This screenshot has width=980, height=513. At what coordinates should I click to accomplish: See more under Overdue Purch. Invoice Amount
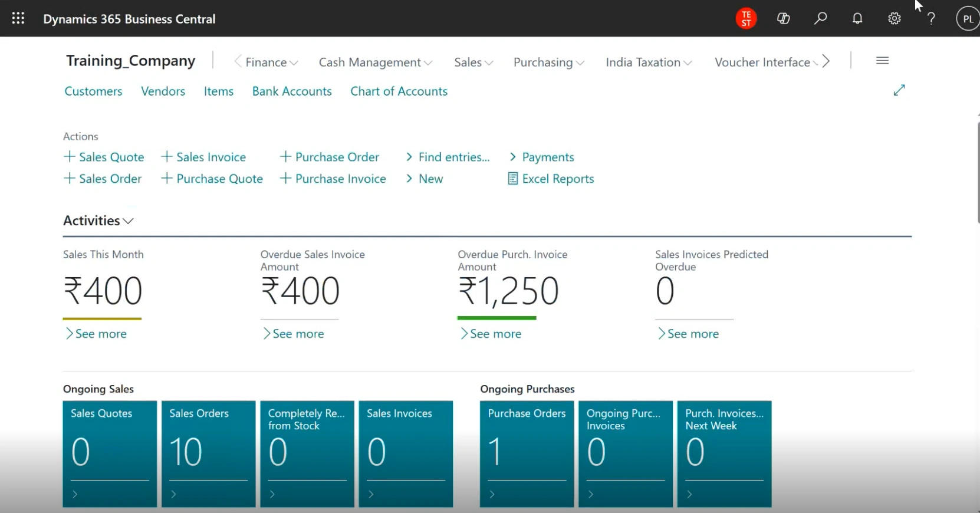pyautogui.click(x=491, y=334)
